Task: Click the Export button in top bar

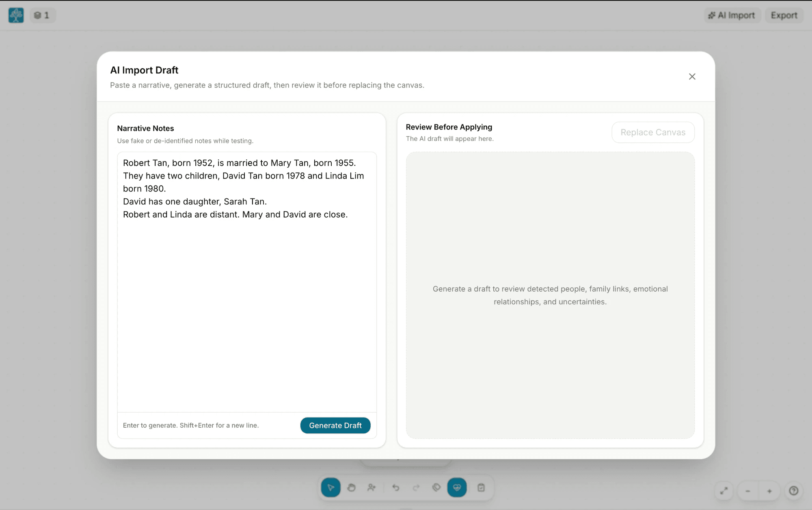Action: pos(784,15)
